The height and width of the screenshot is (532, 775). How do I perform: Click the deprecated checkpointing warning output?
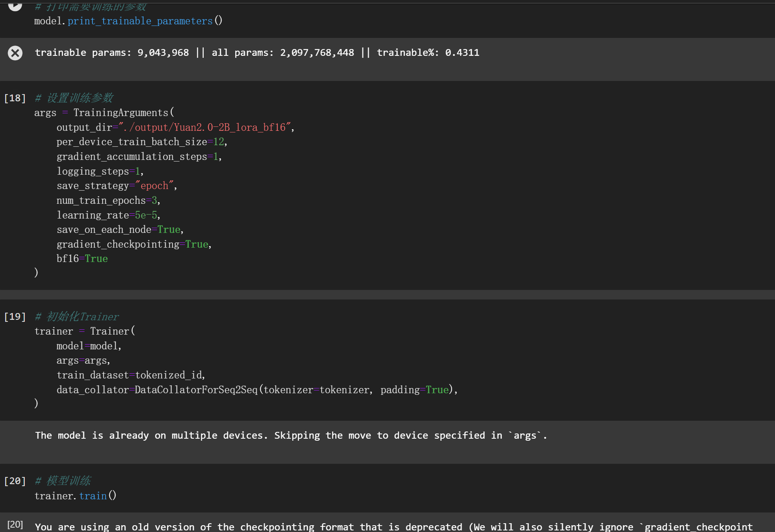pyautogui.click(x=393, y=527)
